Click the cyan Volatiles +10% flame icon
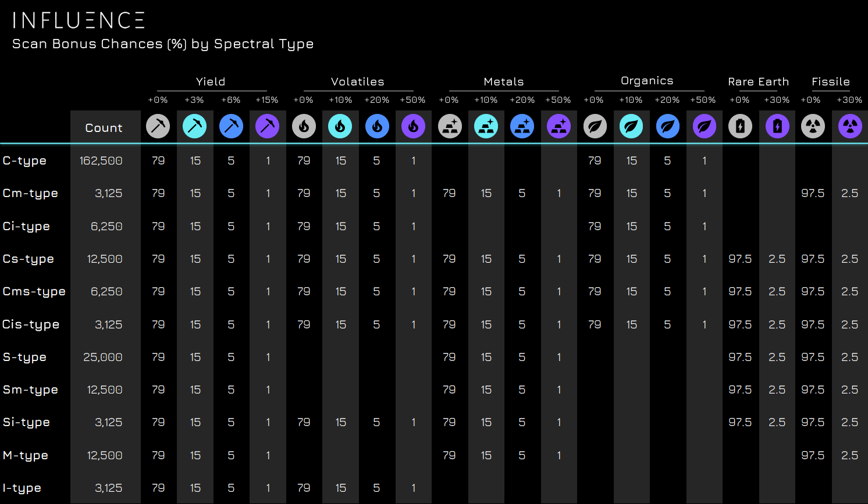Viewport: 868px width, 504px height. click(340, 126)
